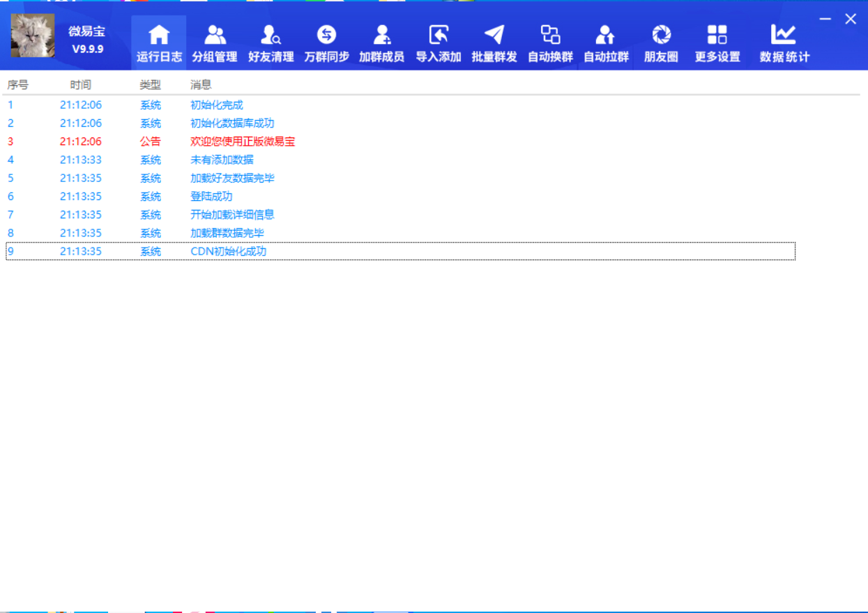
Task: Click the 消息 column header
Action: 201,85
